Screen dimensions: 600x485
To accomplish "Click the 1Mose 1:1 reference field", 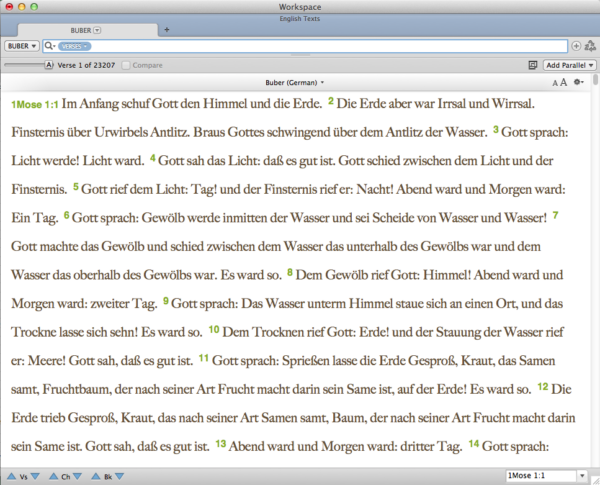I will pyautogui.click(x=541, y=475).
